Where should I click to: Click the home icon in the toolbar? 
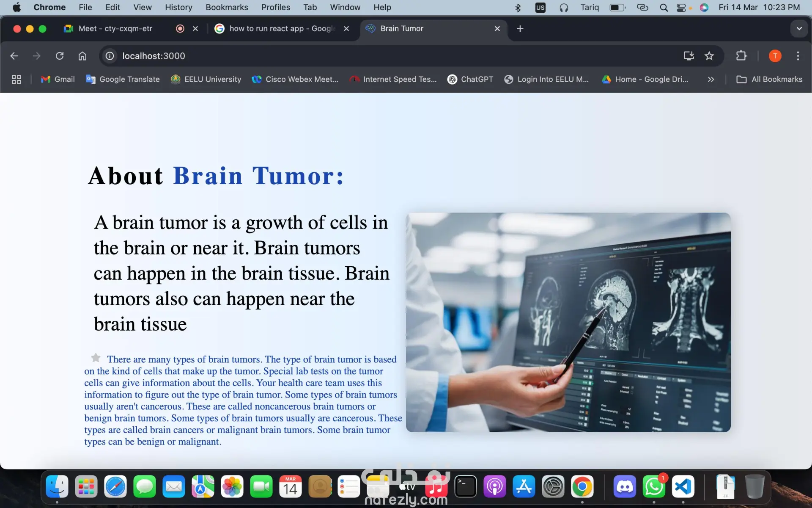tap(82, 55)
